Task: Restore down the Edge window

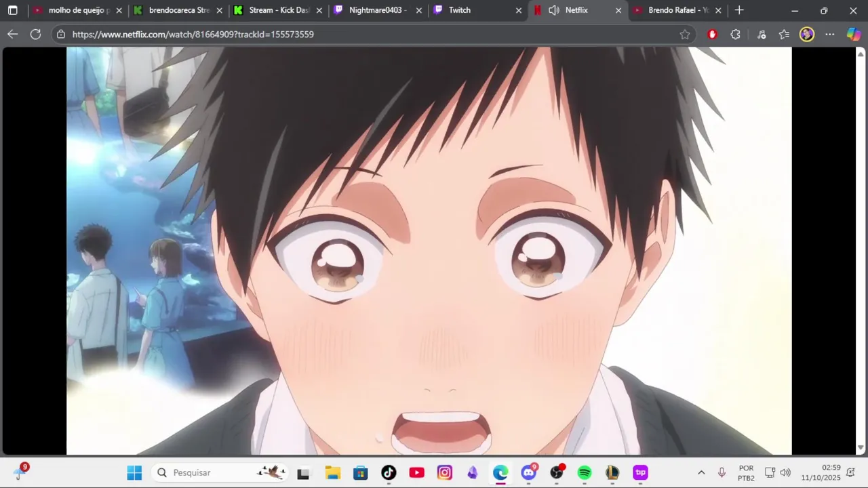Action: [824, 10]
